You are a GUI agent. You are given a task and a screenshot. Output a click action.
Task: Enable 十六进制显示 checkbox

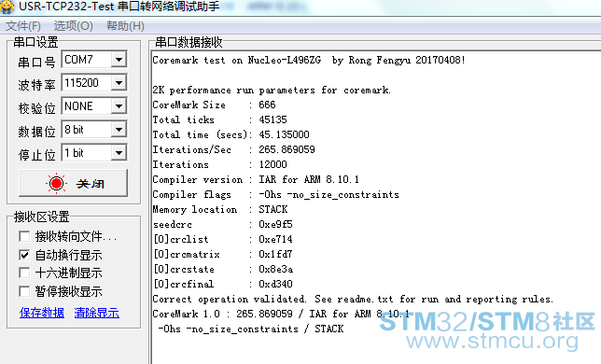coord(24,273)
